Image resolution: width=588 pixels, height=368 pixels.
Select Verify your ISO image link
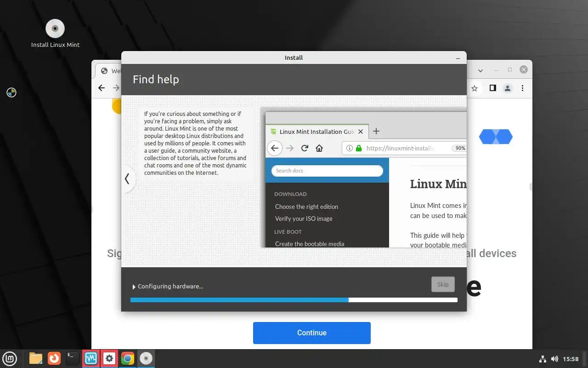click(x=304, y=218)
